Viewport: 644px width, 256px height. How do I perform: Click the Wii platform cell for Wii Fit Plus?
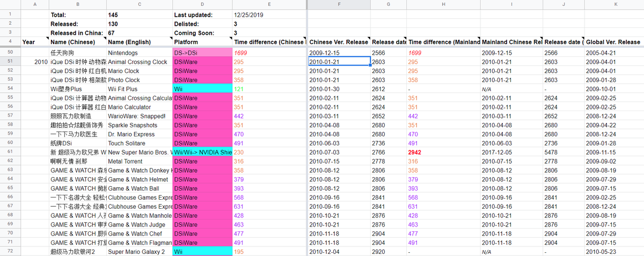[202, 89]
